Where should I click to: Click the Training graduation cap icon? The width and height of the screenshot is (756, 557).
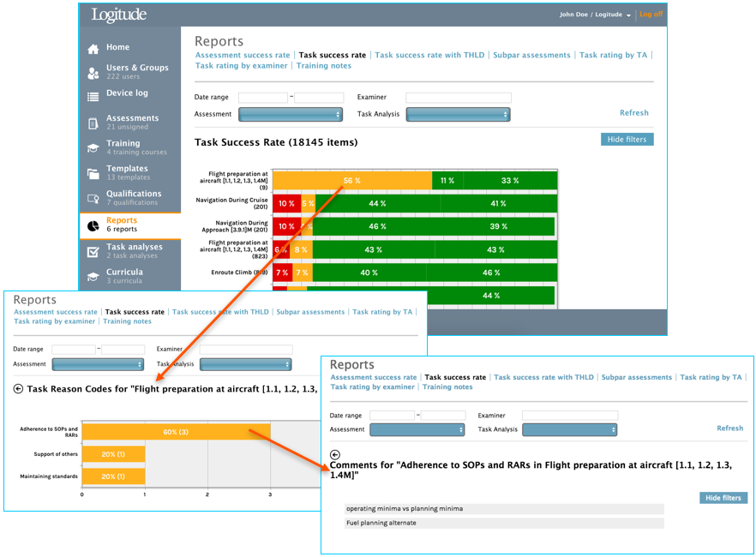pos(93,148)
